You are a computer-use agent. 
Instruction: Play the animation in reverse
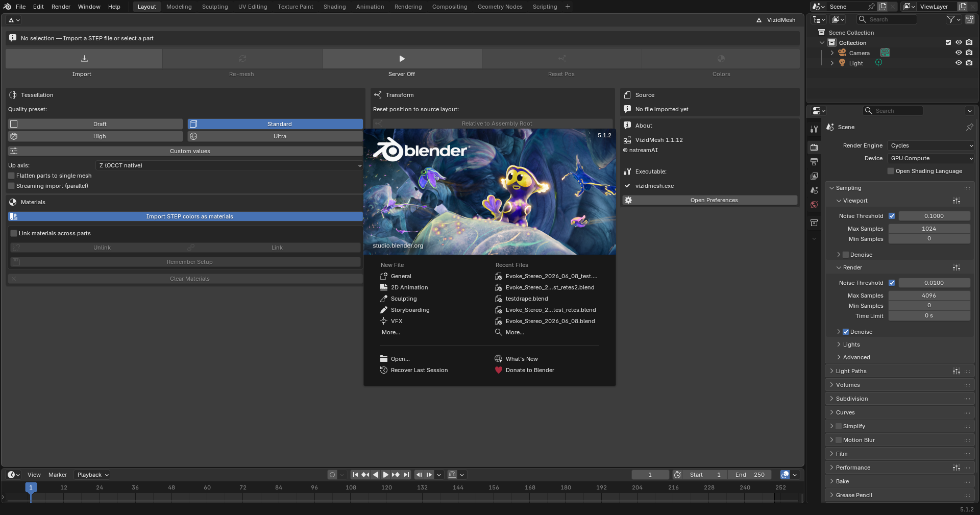(x=376, y=475)
